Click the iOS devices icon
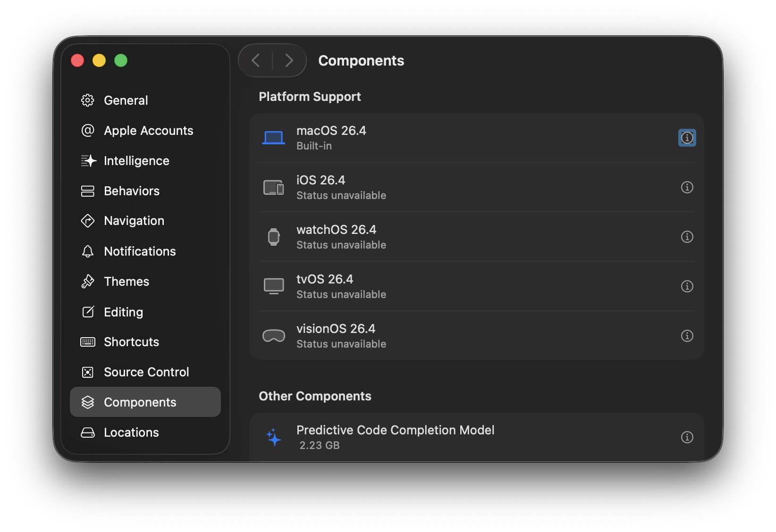 click(x=274, y=187)
